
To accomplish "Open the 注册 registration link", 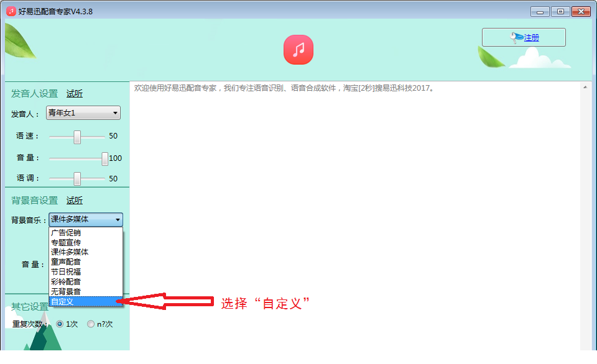I will (x=531, y=38).
